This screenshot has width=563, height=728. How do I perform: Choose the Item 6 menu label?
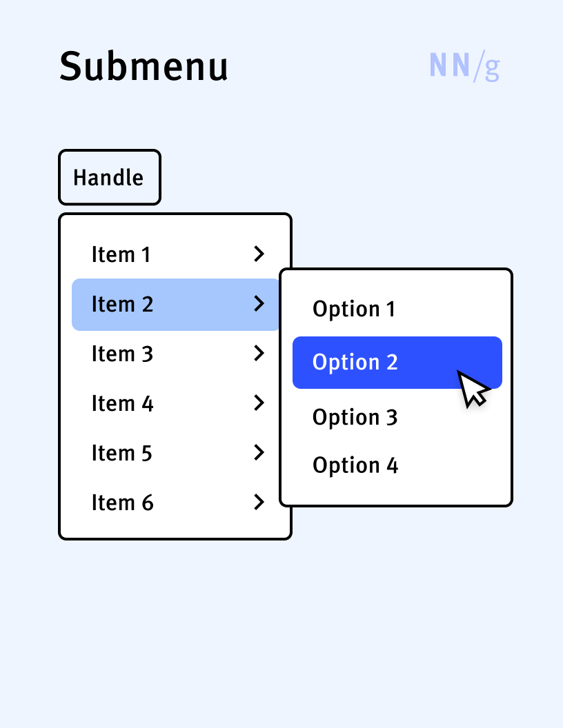122,503
